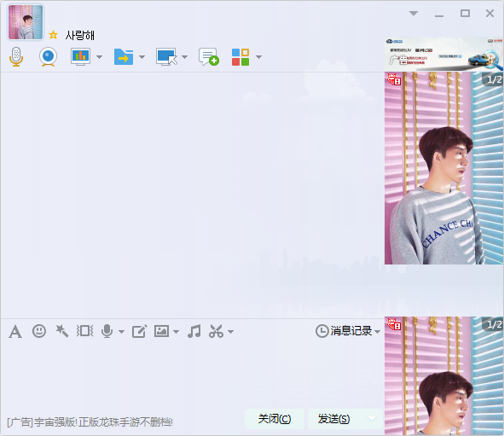Expand the remote desktop dropdown arrow
504x436 pixels.
184,57
